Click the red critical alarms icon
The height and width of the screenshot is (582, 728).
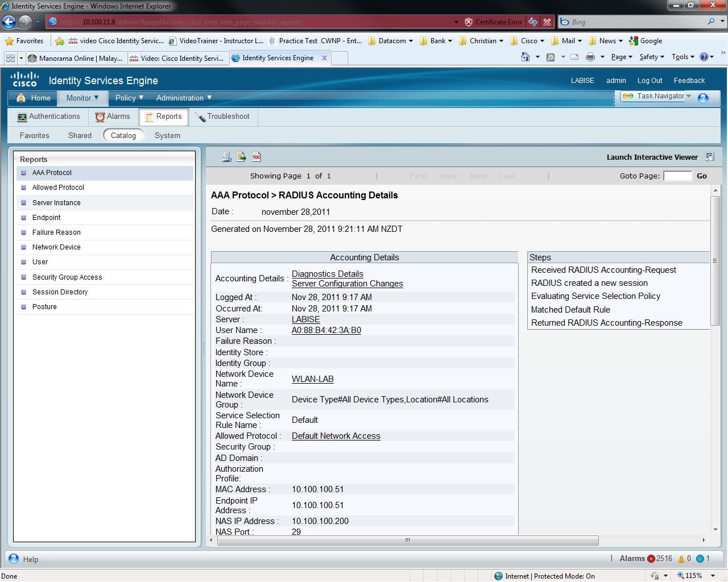point(651,559)
